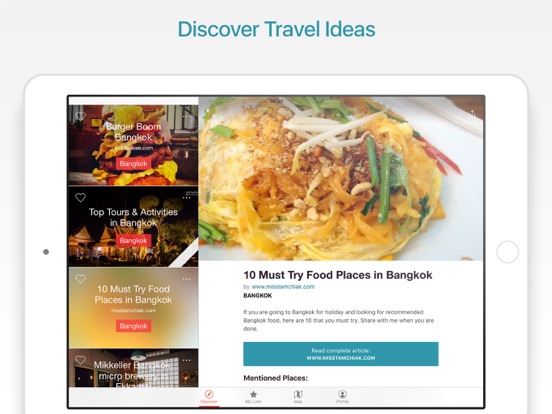The width and height of the screenshot is (552, 414).
Task: Click the Pad Thai article header photo
Action: [341, 179]
